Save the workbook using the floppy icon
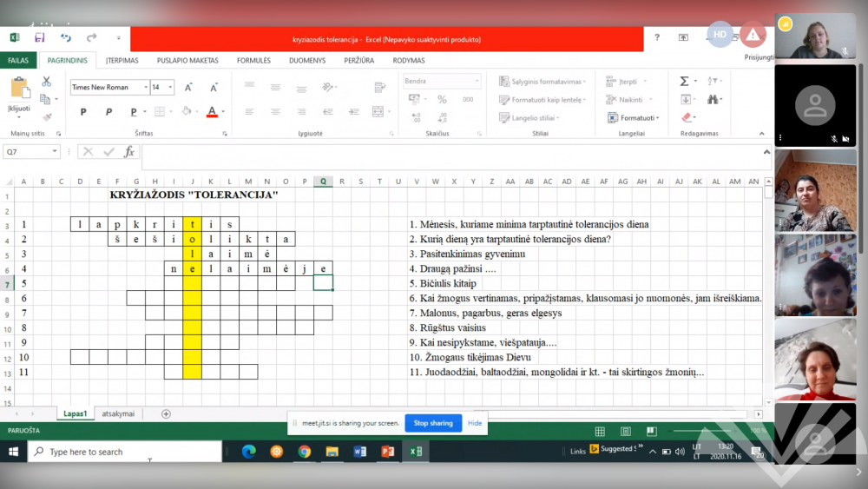 click(x=40, y=37)
